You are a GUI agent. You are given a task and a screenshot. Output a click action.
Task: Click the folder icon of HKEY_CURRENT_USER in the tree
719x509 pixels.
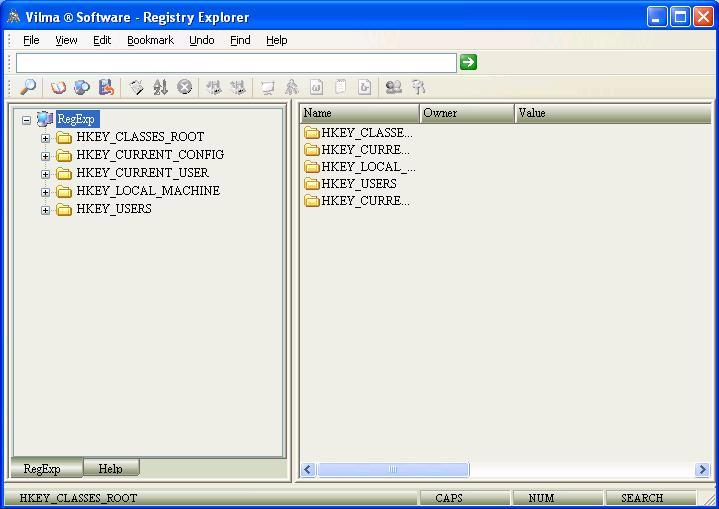click(64, 173)
